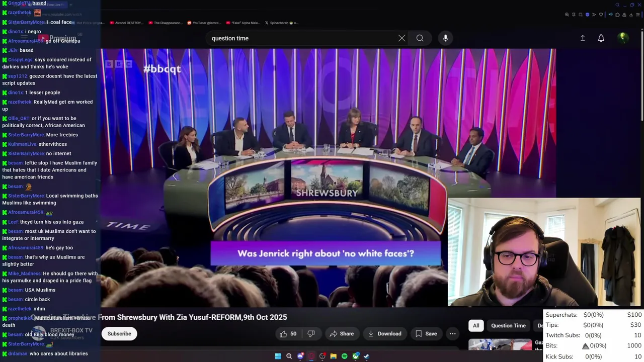The height and width of the screenshot is (362, 644).
Task: Open YouTube notifications bell
Action: [601, 38]
